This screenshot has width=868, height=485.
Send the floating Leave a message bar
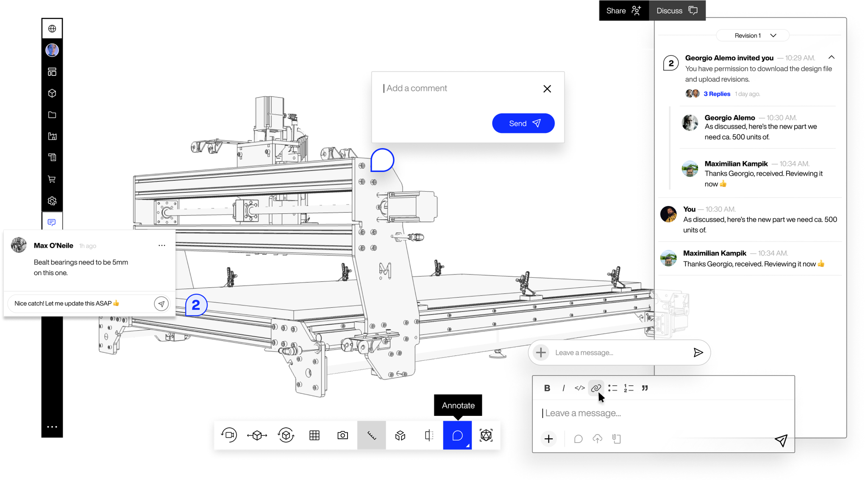698,352
